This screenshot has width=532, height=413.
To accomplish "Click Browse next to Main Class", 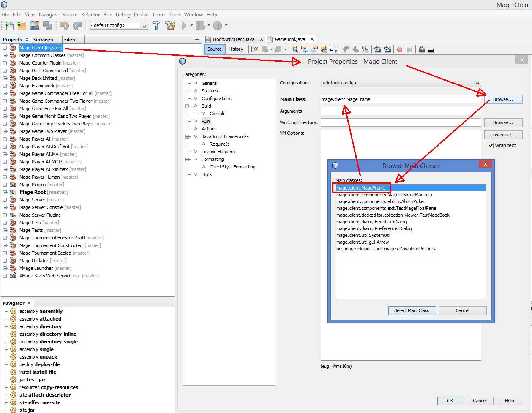I will click(x=503, y=99).
